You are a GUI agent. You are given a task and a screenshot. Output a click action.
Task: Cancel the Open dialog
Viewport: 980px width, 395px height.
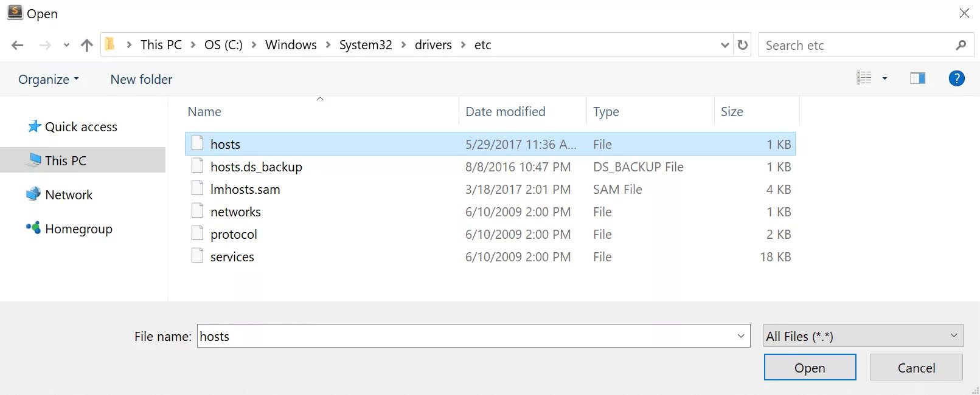(x=916, y=368)
